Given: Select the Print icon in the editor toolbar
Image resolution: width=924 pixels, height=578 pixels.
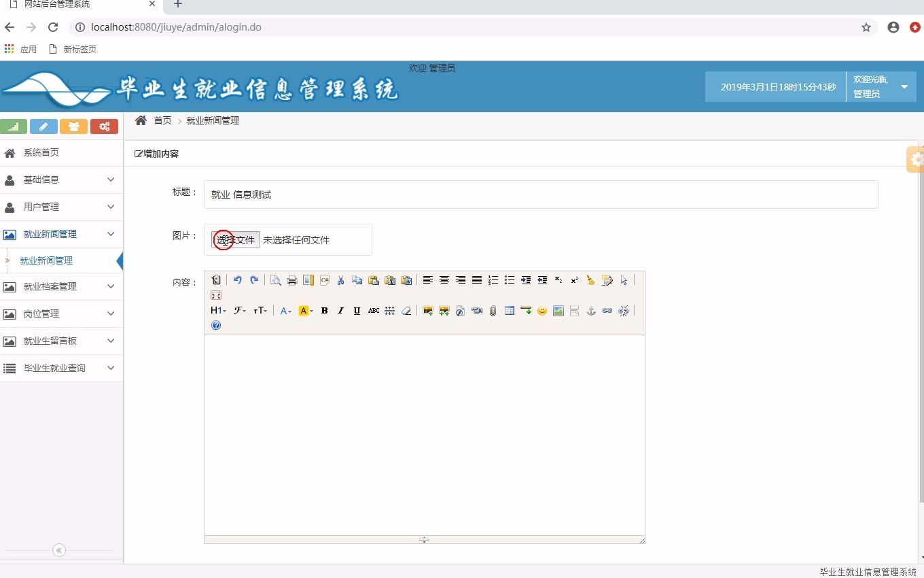Looking at the screenshot, I should click(x=291, y=279).
